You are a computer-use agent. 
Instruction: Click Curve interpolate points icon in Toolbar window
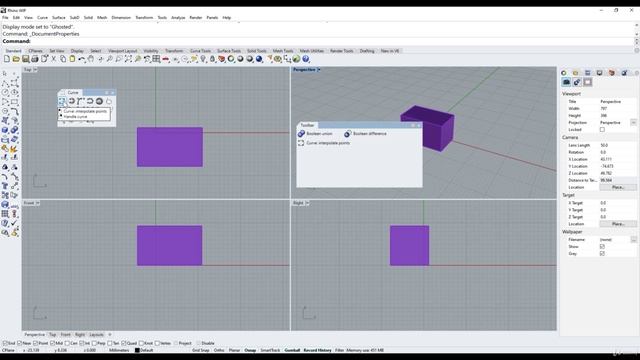(x=301, y=143)
